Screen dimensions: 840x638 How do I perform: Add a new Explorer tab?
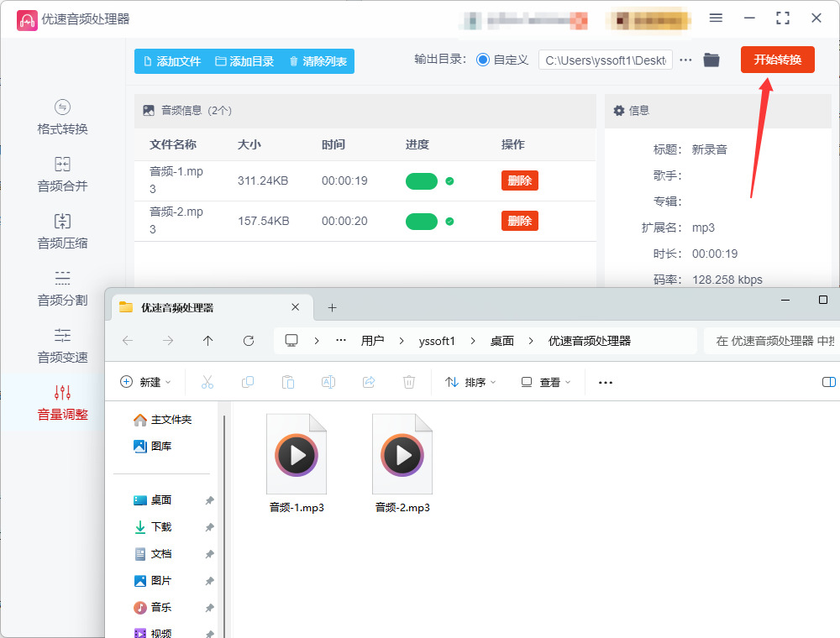pos(332,308)
